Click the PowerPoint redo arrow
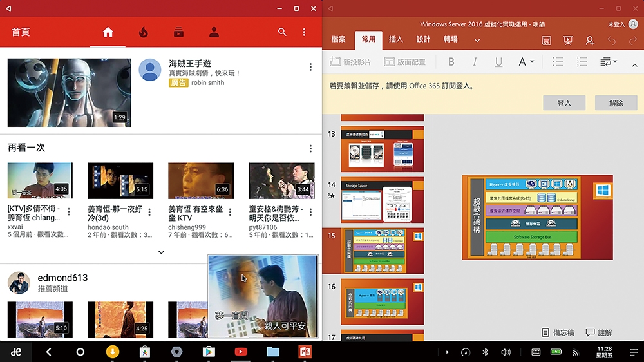The image size is (644, 362). [633, 41]
